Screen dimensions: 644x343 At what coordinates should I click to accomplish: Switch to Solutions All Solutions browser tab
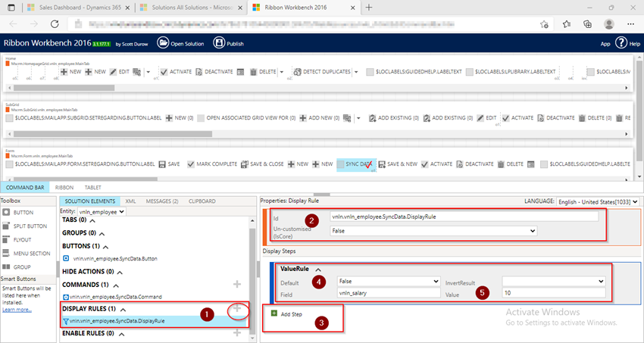(192, 8)
